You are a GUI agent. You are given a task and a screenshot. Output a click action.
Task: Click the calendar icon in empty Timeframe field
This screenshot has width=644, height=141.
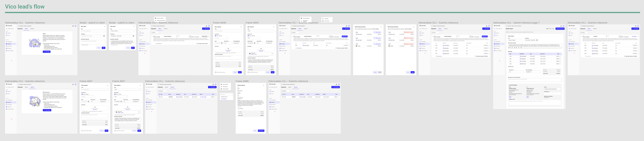pos(104,36)
